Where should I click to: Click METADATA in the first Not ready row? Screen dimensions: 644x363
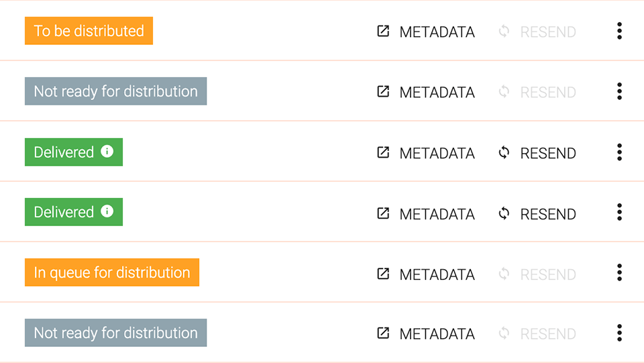click(x=437, y=93)
